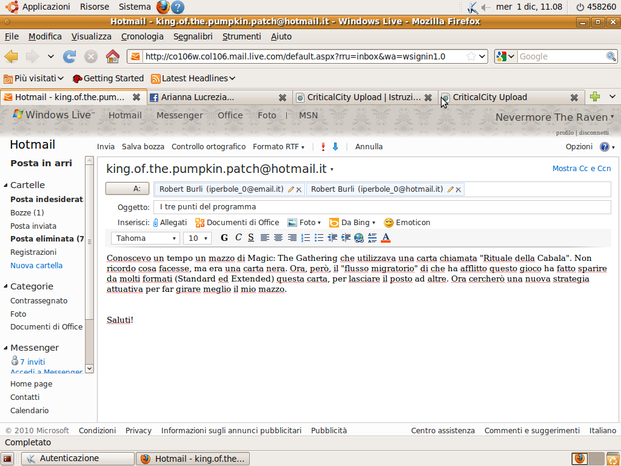Open the Font dropdown showing Tahoma
621x466 pixels.
[x=145, y=238]
